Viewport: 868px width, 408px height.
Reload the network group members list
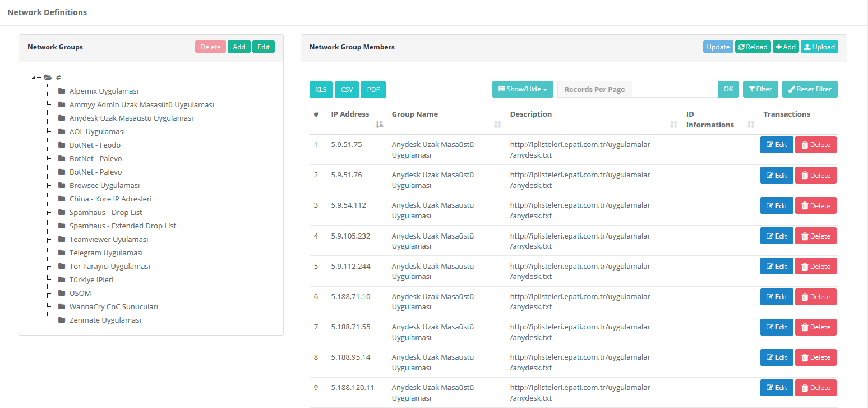(753, 47)
